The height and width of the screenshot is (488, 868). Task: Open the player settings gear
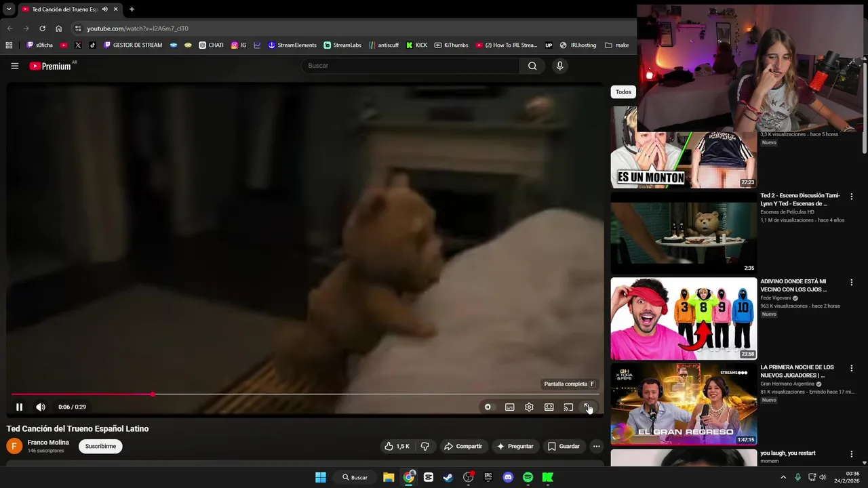coord(529,407)
